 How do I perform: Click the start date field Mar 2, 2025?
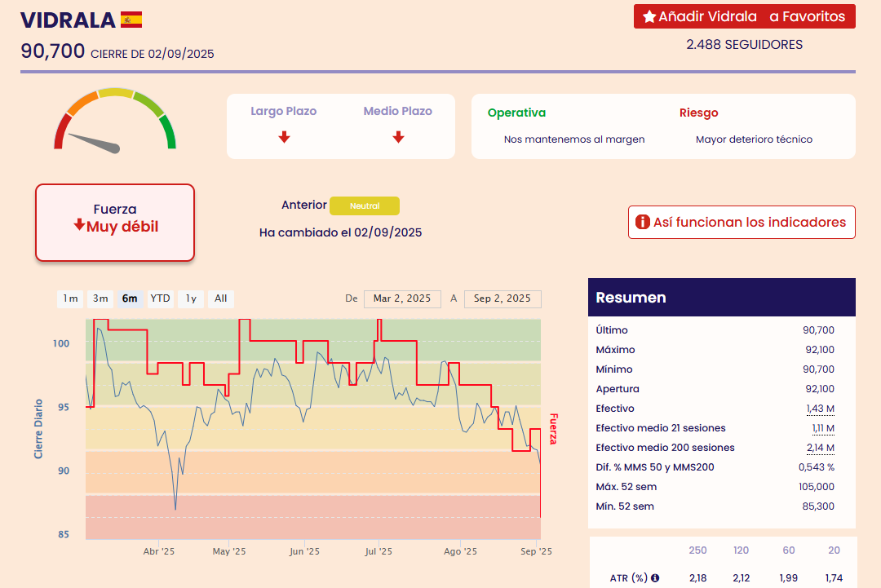click(402, 298)
